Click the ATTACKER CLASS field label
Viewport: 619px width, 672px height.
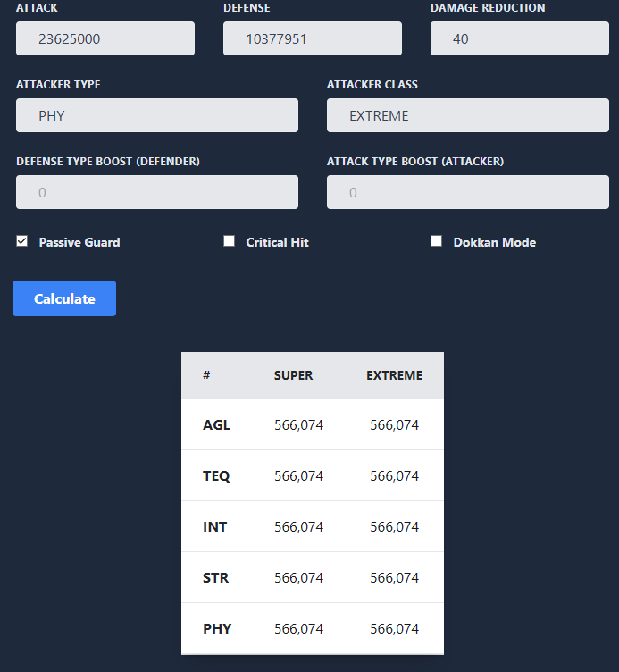[372, 84]
